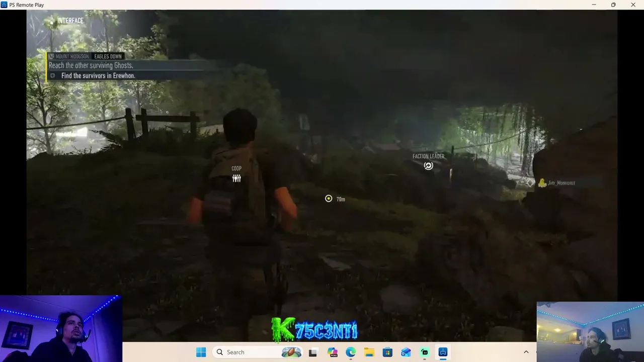
Task: Check the 'Find the survivors in Erewhon' objective box
Action: coord(52,76)
